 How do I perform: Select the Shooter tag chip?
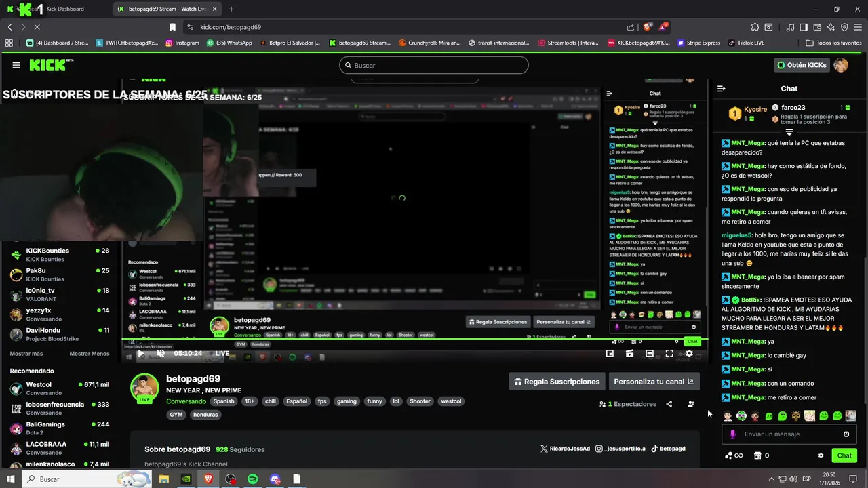(420, 401)
